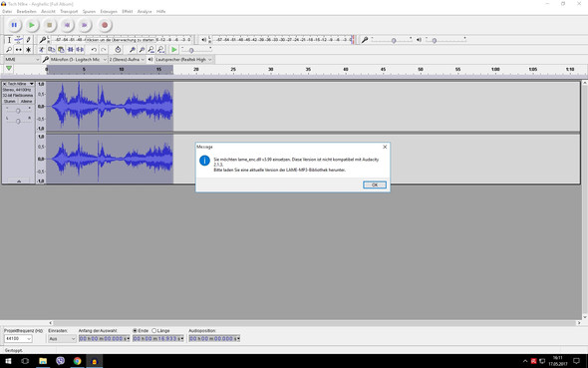Select the Selection (I-beam) tool
The image size is (588, 368).
9,40
